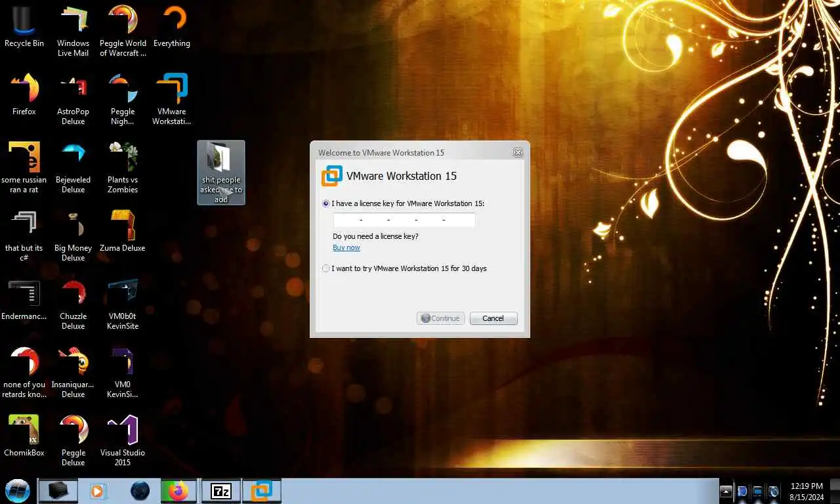Screen dimensions: 840x504
Task: Select VM0b0t KevinSite desktop icon
Action: click(x=123, y=304)
